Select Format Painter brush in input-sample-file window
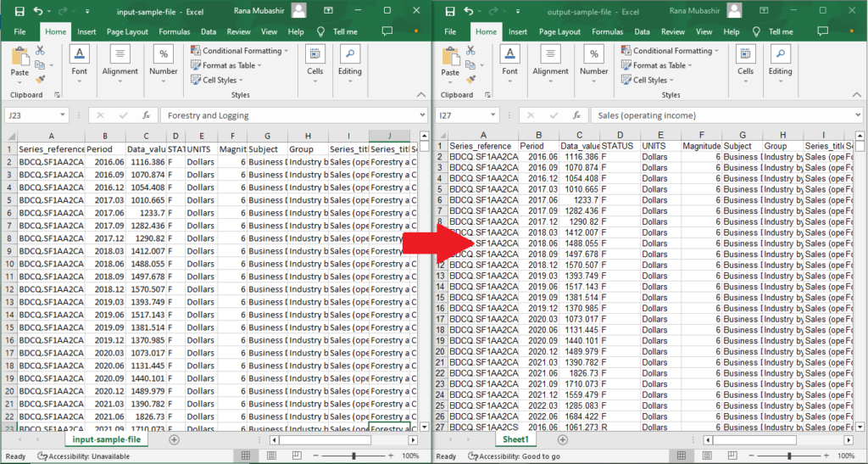Screen dimensions: 868x464 click(40, 79)
